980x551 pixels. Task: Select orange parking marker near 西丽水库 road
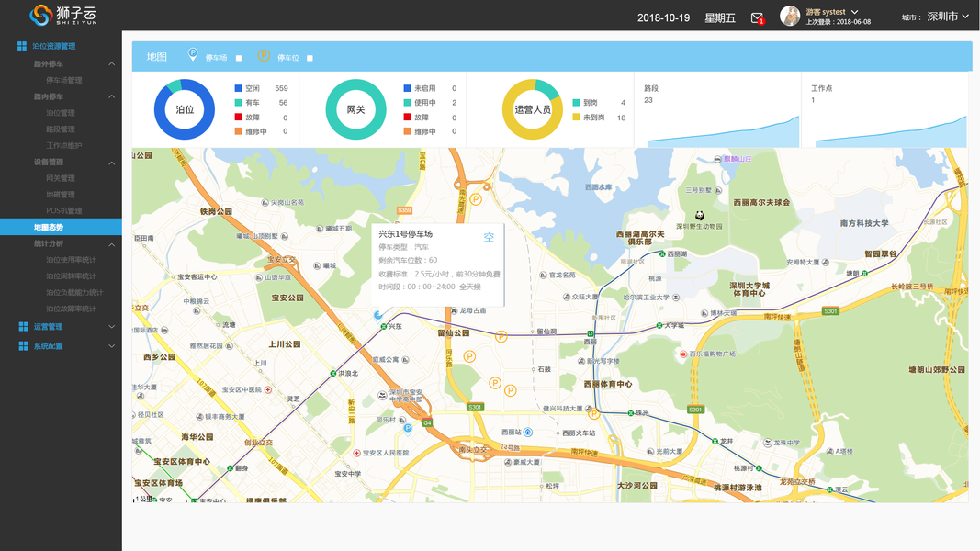click(476, 199)
